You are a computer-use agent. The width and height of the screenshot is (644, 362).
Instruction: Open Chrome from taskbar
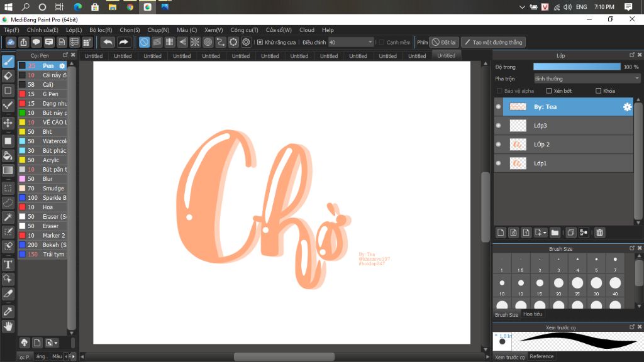(130, 7)
